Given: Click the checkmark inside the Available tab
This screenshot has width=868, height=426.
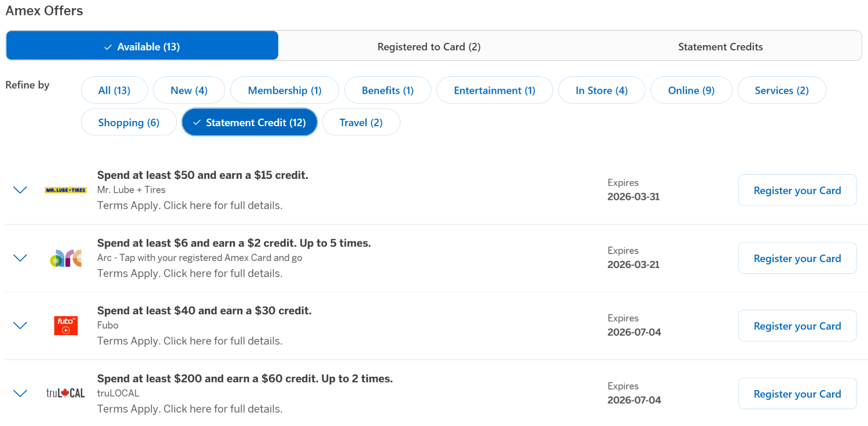Looking at the screenshot, I should click(108, 45).
